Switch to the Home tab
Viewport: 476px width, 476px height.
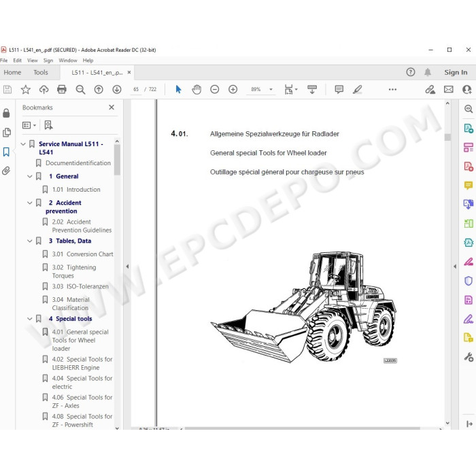tap(12, 72)
